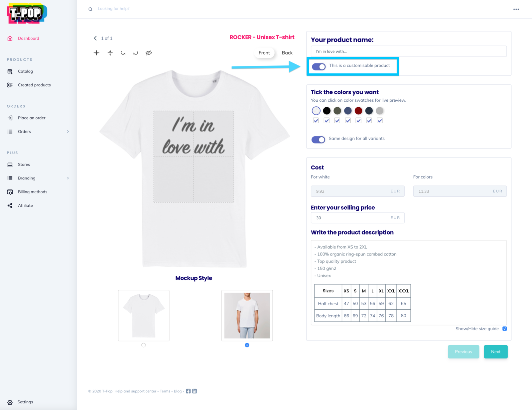Click the Facebook icon in footer
This screenshot has width=532, height=410.
tap(188, 391)
